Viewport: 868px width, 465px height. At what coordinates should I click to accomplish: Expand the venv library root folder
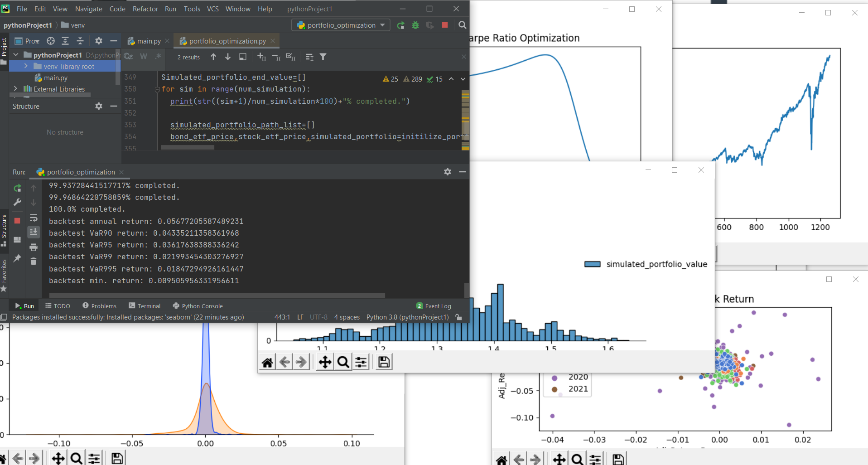(x=27, y=66)
